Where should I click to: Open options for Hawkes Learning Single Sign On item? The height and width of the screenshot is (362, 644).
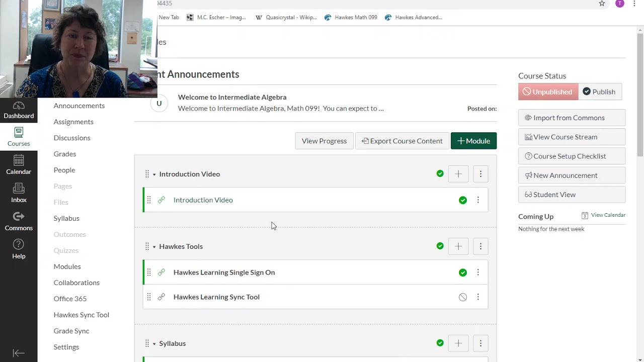point(478,273)
